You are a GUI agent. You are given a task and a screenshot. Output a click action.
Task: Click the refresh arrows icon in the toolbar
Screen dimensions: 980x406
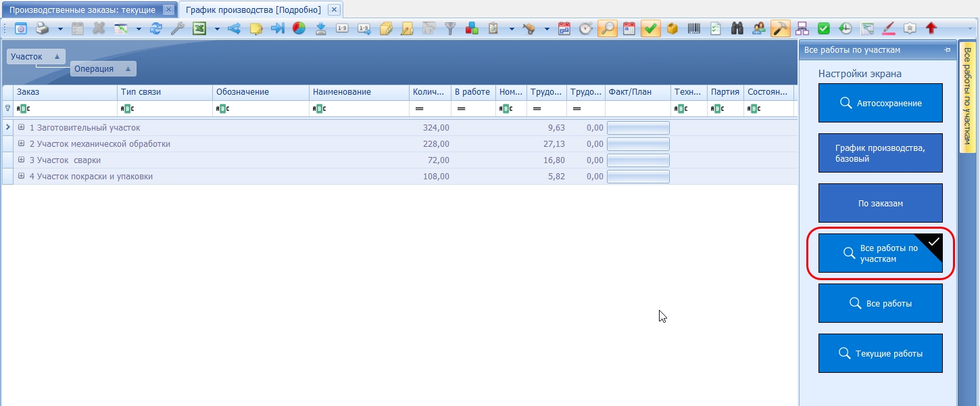(x=156, y=28)
